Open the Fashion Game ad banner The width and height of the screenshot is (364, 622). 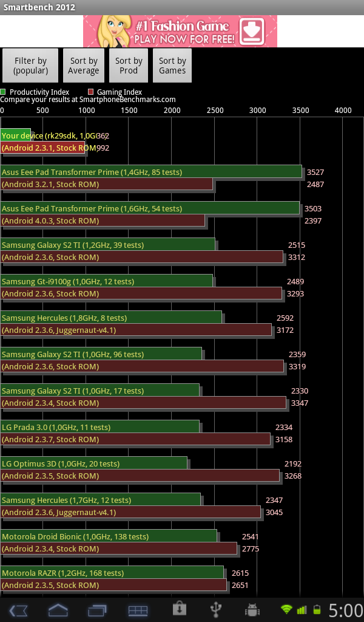(180, 32)
